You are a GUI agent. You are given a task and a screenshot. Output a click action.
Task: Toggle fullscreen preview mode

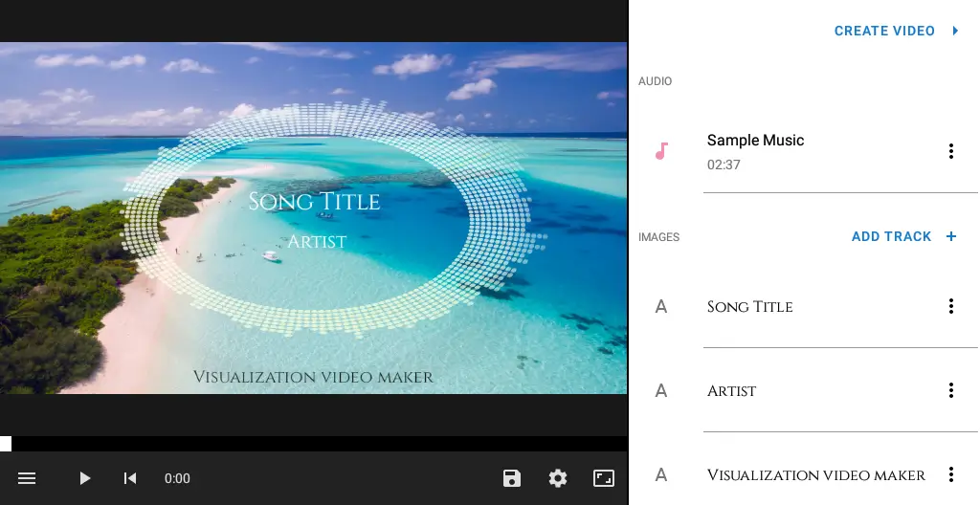click(x=604, y=478)
